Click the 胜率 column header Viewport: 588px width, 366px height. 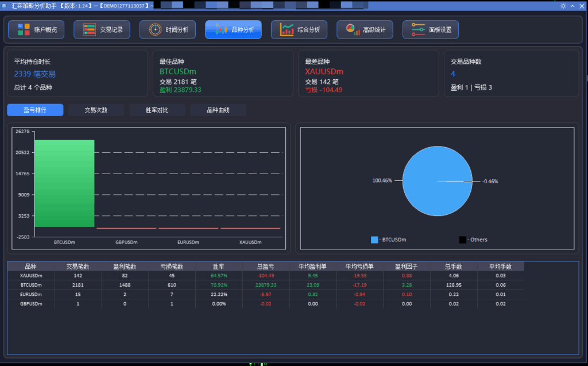pyautogui.click(x=218, y=267)
